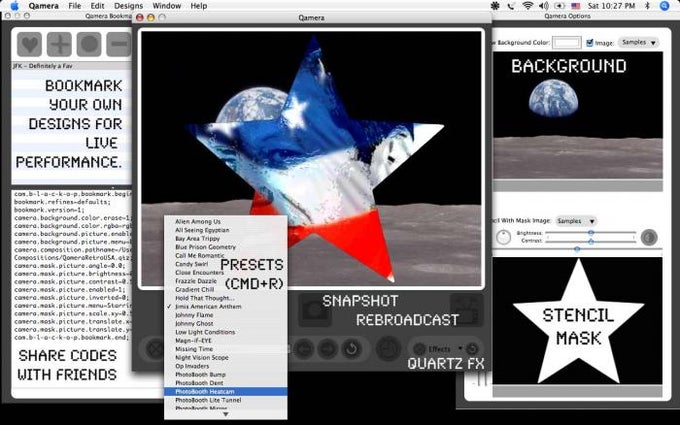Viewport: 680px width, 425px height.
Task: Select the All Seeing Egyptian preset
Action: pos(226,230)
